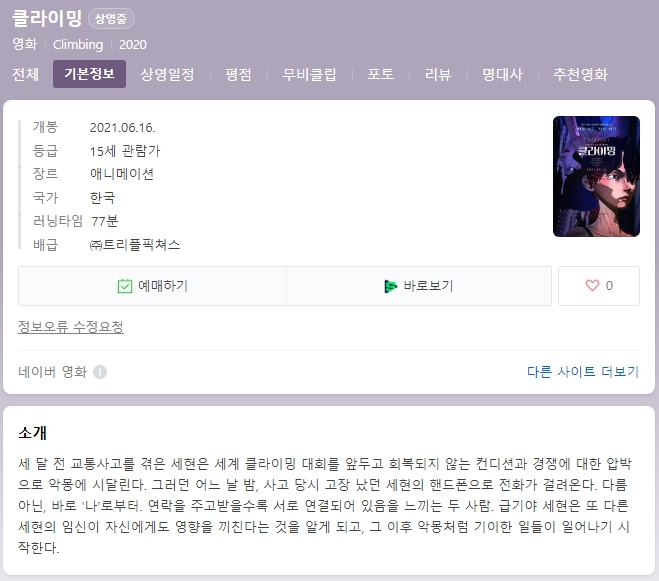659x581 pixels.
Task: View the 리뷰 tab
Action: 438,74
